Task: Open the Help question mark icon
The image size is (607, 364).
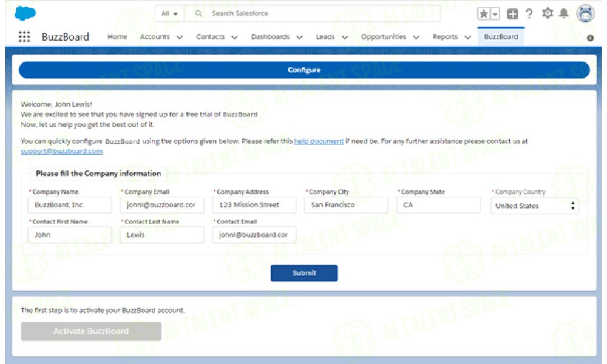Action: click(529, 14)
